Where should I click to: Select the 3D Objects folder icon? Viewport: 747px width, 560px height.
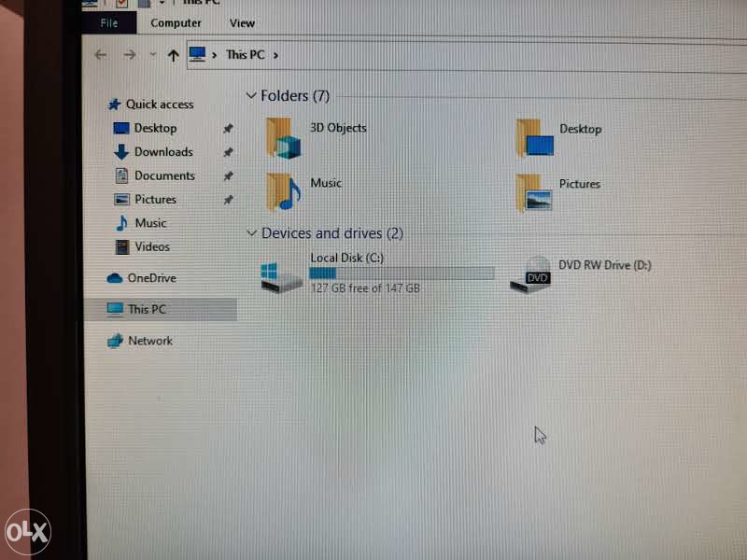[x=284, y=138]
